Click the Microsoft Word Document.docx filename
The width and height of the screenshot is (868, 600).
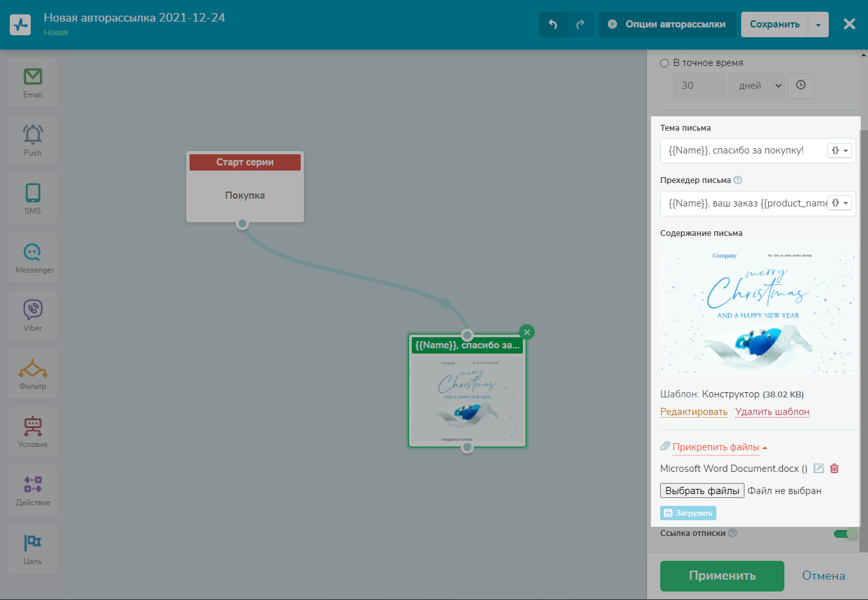(x=729, y=469)
